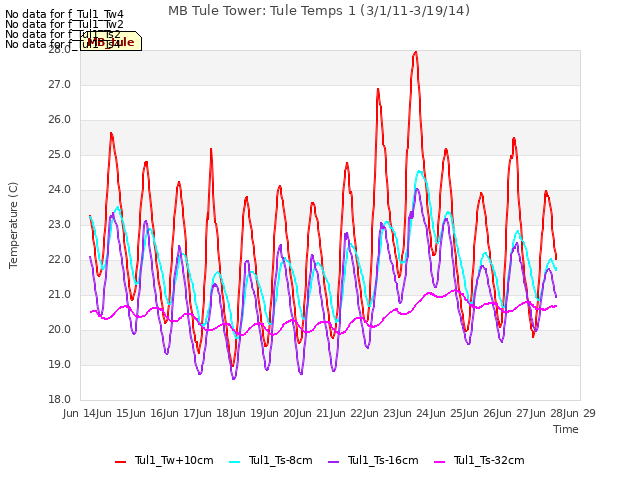Click the MB_tule annotation box
The image size is (640, 480).
point(111,41)
